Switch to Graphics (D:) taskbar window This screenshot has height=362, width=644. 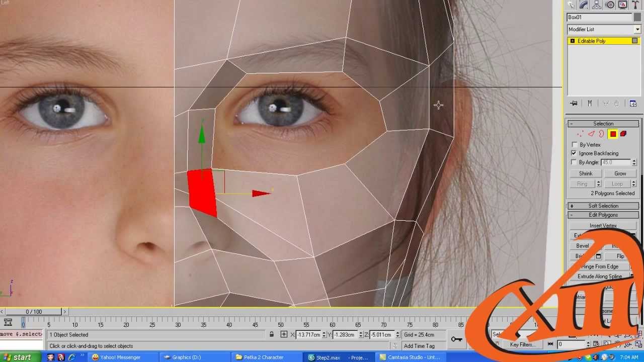click(194, 357)
